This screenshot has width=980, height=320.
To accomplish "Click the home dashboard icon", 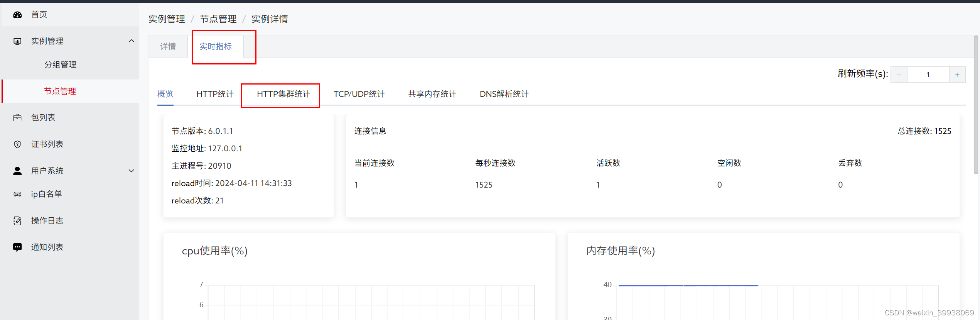I will pyautogui.click(x=17, y=15).
